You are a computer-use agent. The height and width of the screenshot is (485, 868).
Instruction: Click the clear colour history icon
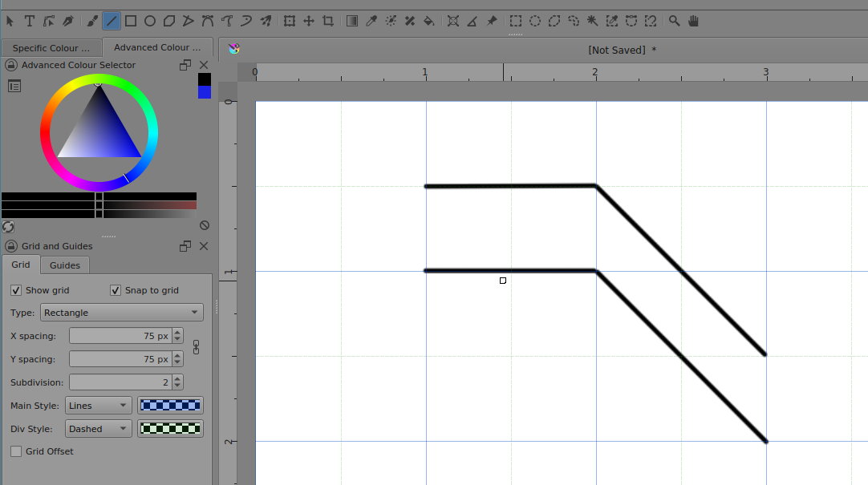tap(205, 225)
